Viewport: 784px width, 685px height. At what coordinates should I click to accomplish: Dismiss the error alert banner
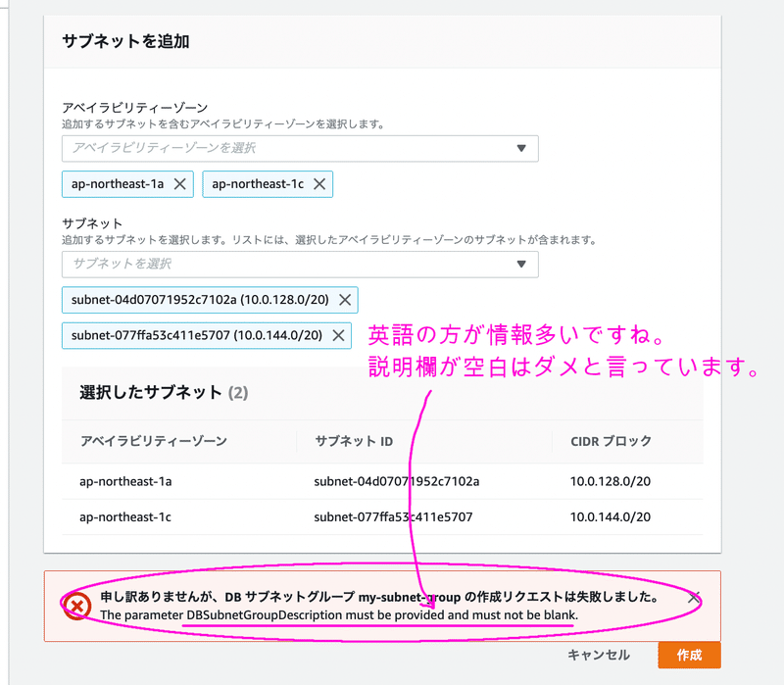694,597
